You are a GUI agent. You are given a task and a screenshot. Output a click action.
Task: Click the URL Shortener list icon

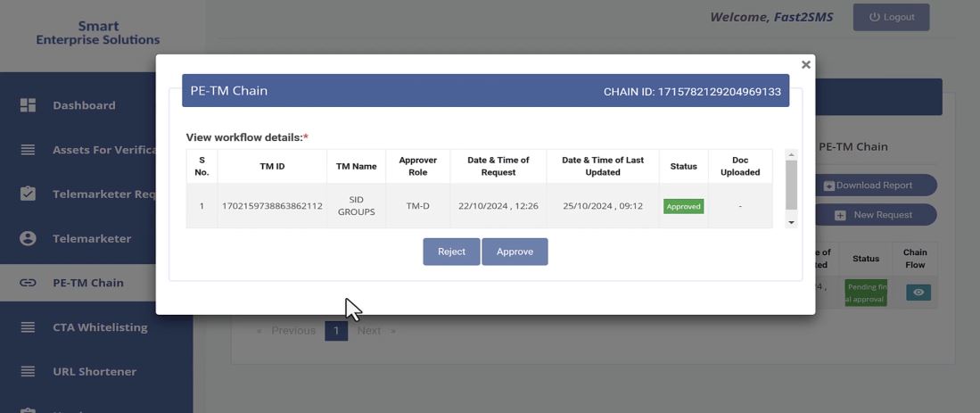(28, 371)
